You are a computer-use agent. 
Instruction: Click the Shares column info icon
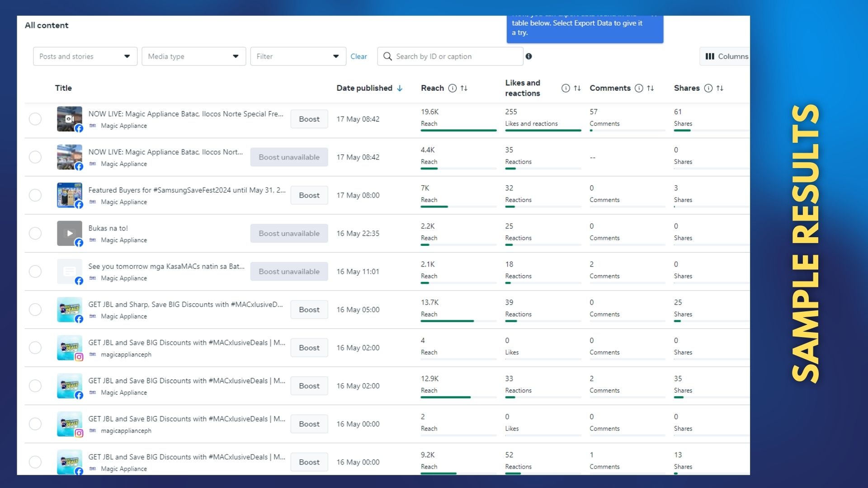click(708, 88)
